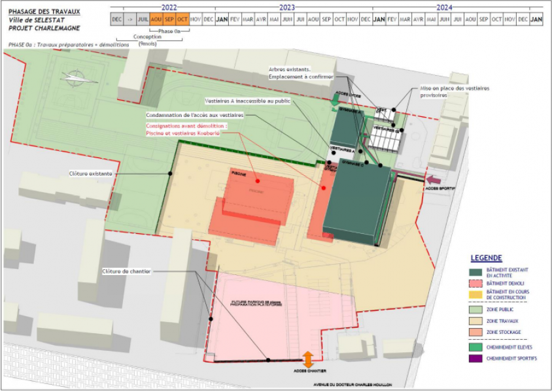Screen dimensions: 552x392
Task: Click the VESTIAIRES A label on the map
Action: (x=342, y=150)
